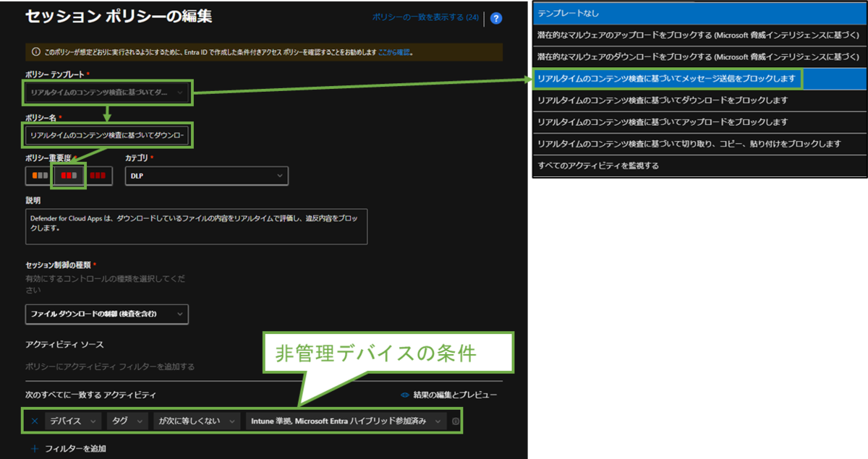The width and height of the screenshot is (868, 459).
Task: Select medium severity policy level
Action: coord(69,176)
